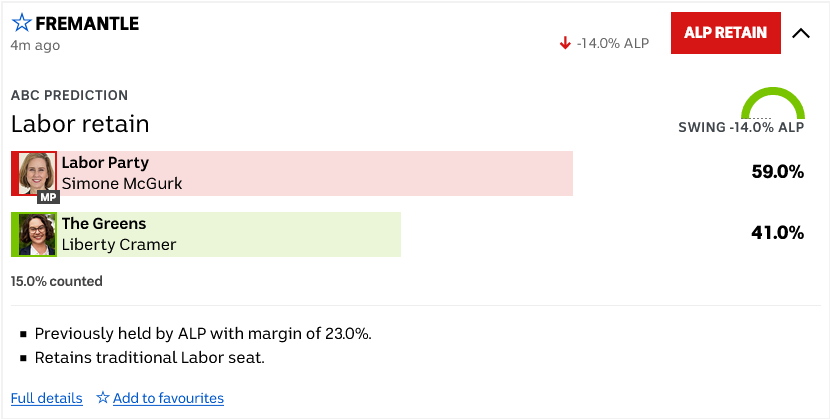The width and height of the screenshot is (830, 419).
Task: Click the 41.0% Greens vote figure
Action: pyautogui.click(x=777, y=233)
